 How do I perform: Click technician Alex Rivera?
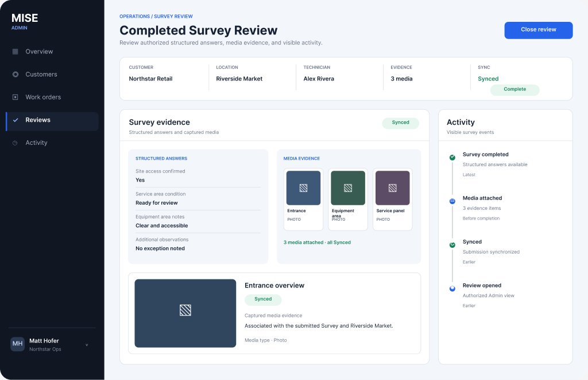[319, 79]
